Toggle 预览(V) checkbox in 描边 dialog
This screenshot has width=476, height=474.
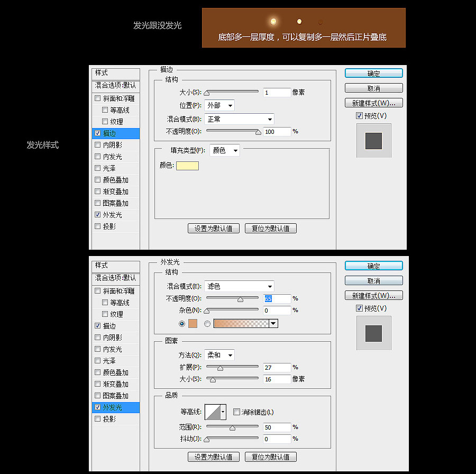click(x=360, y=116)
